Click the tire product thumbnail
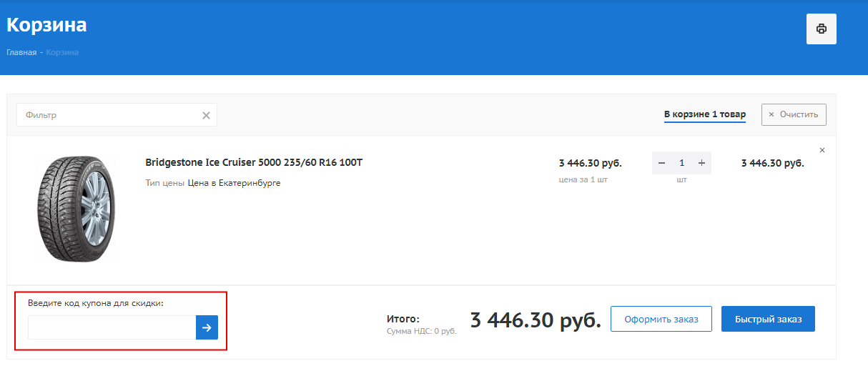Screen dimensions: 868x366 75,208
